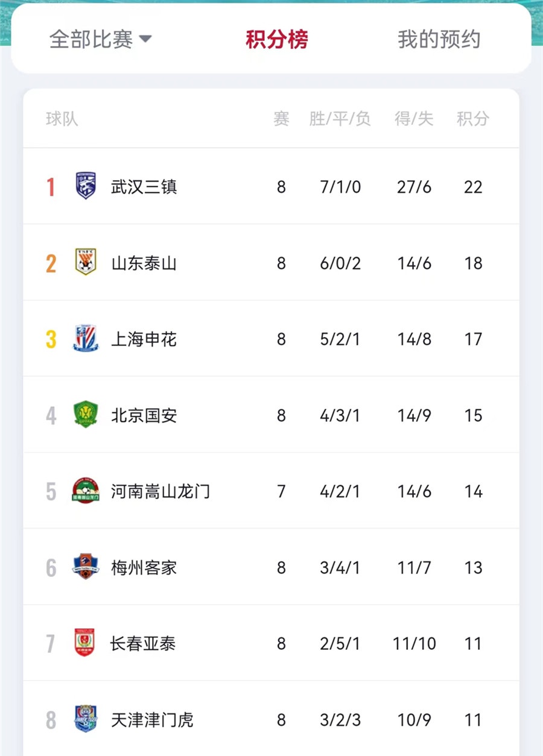Click the Changchun Yatai (长春亚泰) red badge
The width and height of the screenshot is (543, 756).
pos(84,643)
